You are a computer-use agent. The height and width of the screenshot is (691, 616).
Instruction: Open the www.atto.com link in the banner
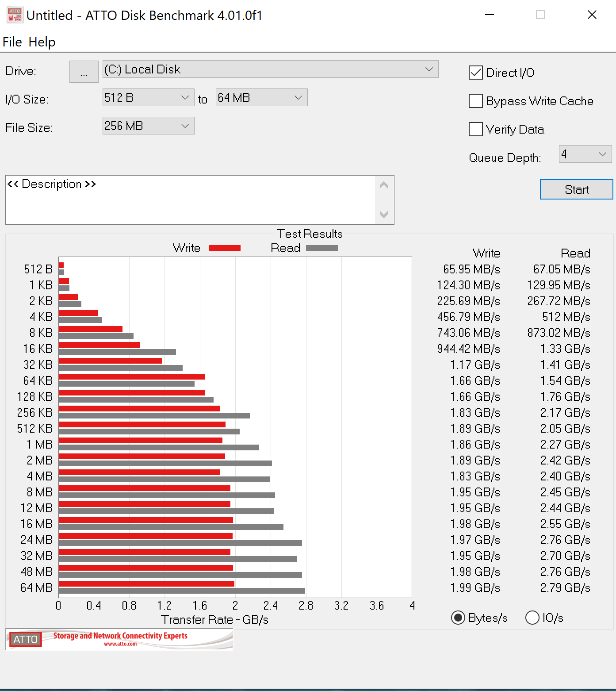pyautogui.click(x=120, y=644)
